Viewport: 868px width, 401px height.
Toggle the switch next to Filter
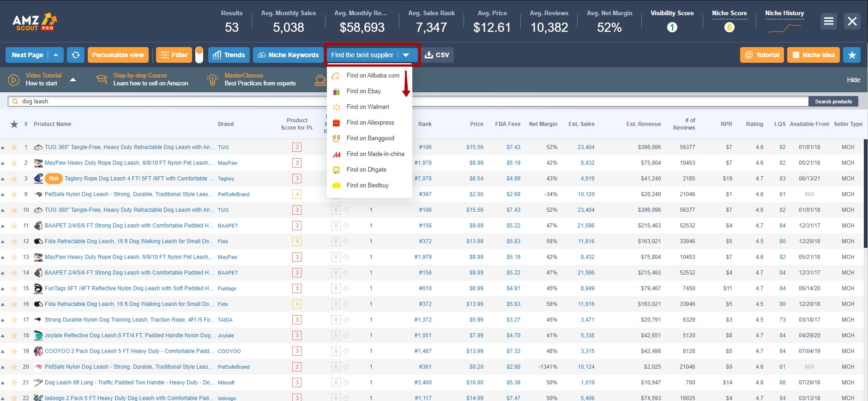coord(199,55)
